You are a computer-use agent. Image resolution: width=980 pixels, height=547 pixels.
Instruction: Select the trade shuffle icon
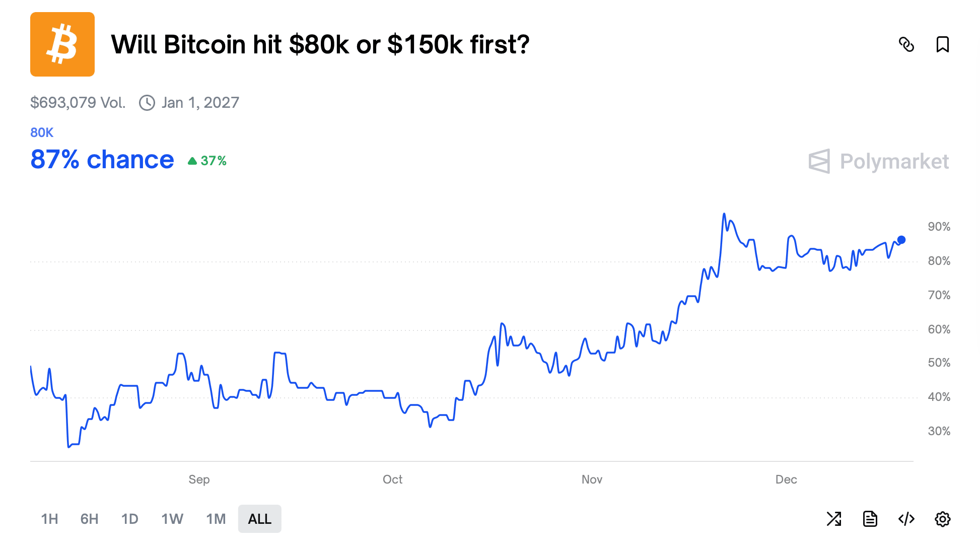tap(834, 518)
